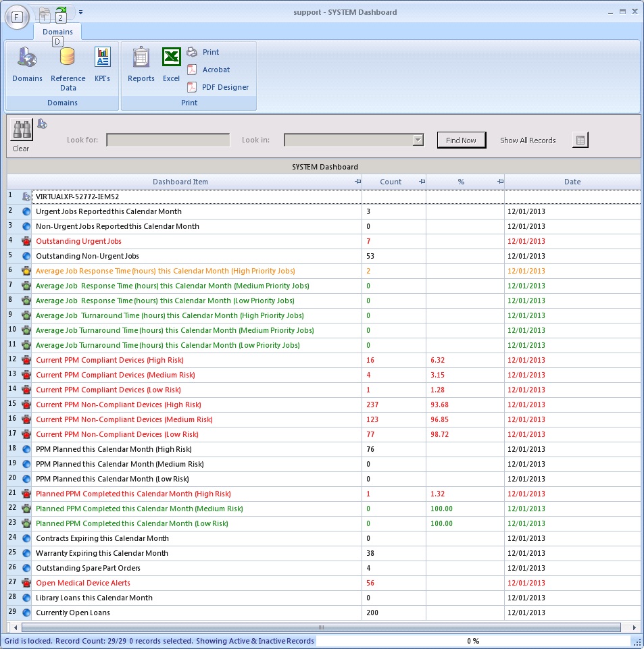Toggle pin on % column header
This screenshot has width=644, height=649.
coord(500,182)
